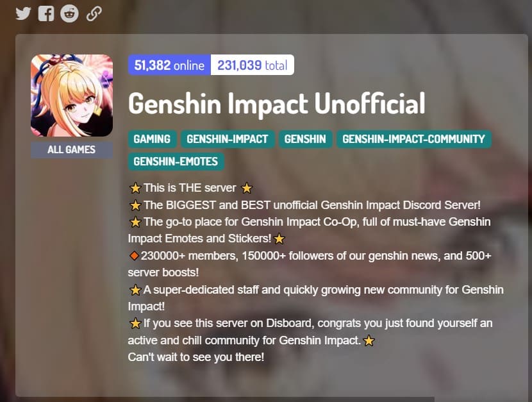
Task: Filter by the GAMING tag
Action: 152,139
